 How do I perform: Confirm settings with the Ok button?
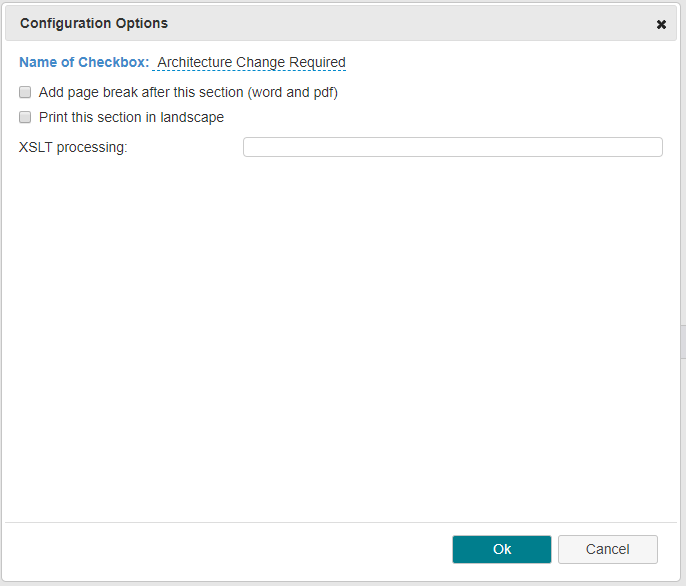click(x=502, y=549)
